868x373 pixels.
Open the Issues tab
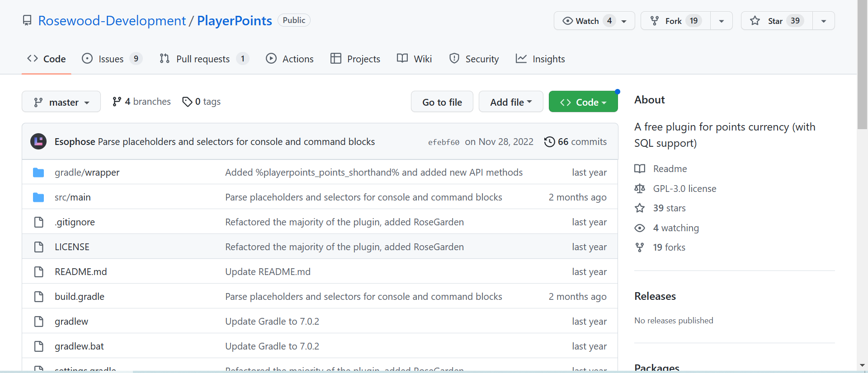[112, 59]
